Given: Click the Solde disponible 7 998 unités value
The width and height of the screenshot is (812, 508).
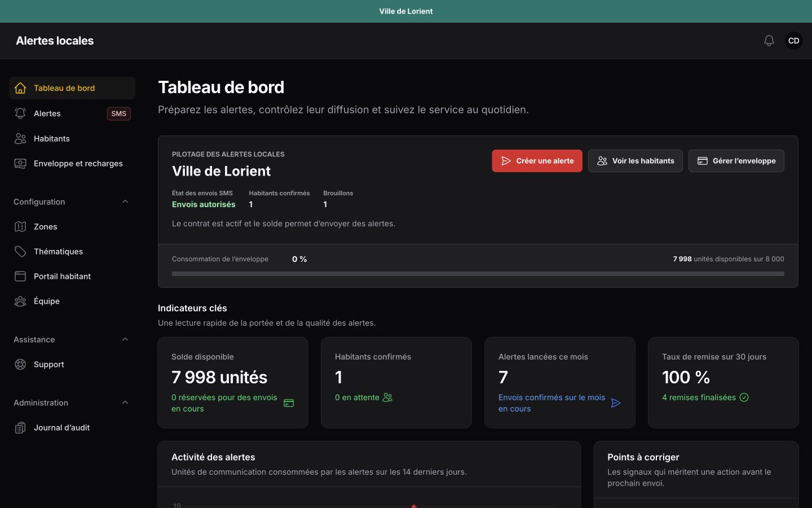Looking at the screenshot, I should pos(219,377).
